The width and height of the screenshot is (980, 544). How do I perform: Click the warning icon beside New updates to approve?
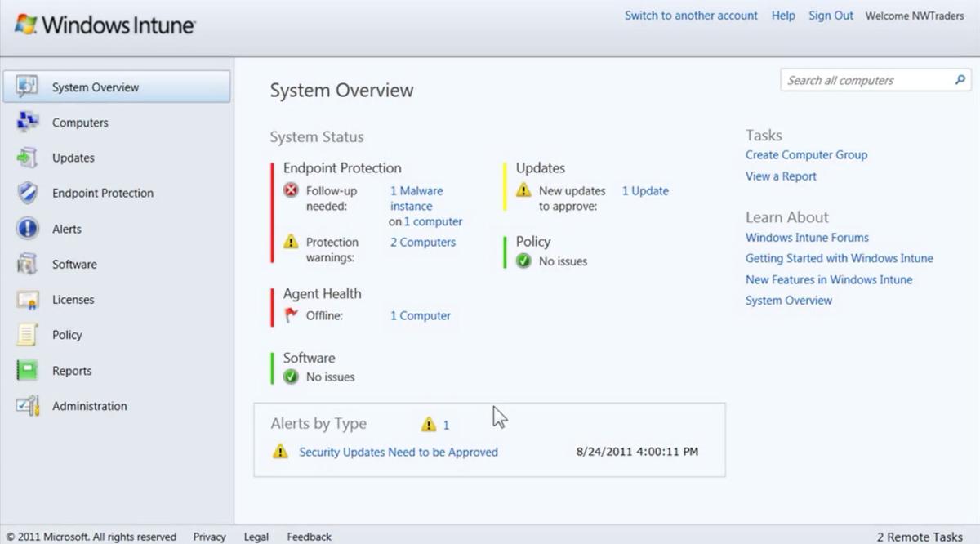(x=523, y=190)
